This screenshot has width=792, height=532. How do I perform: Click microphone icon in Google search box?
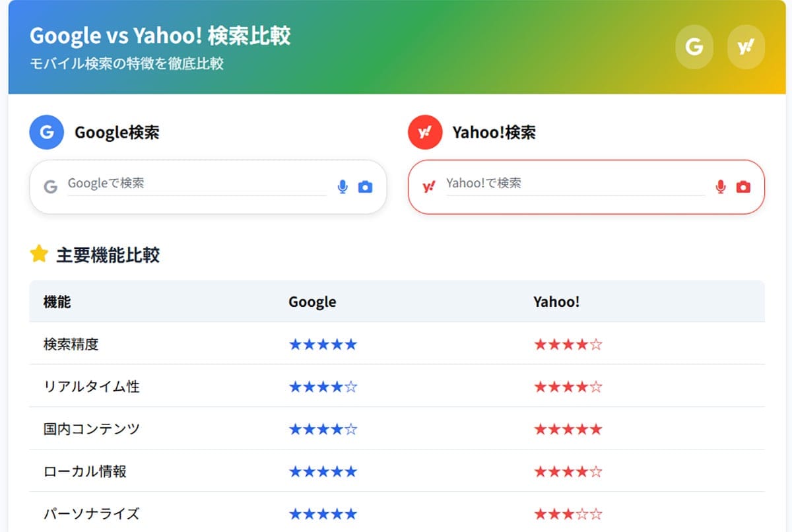pyautogui.click(x=342, y=187)
